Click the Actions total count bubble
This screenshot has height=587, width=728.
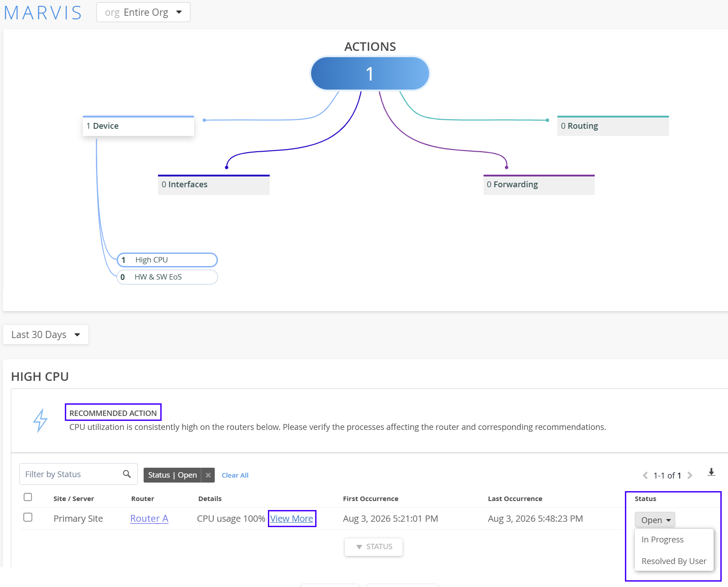point(370,73)
